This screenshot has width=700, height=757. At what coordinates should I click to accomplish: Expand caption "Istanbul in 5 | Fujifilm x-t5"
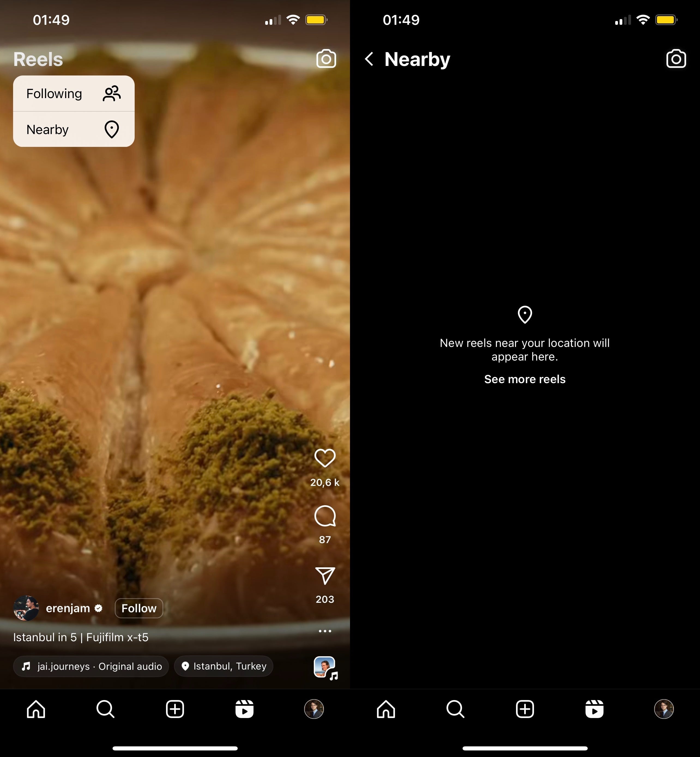[x=81, y=637]
